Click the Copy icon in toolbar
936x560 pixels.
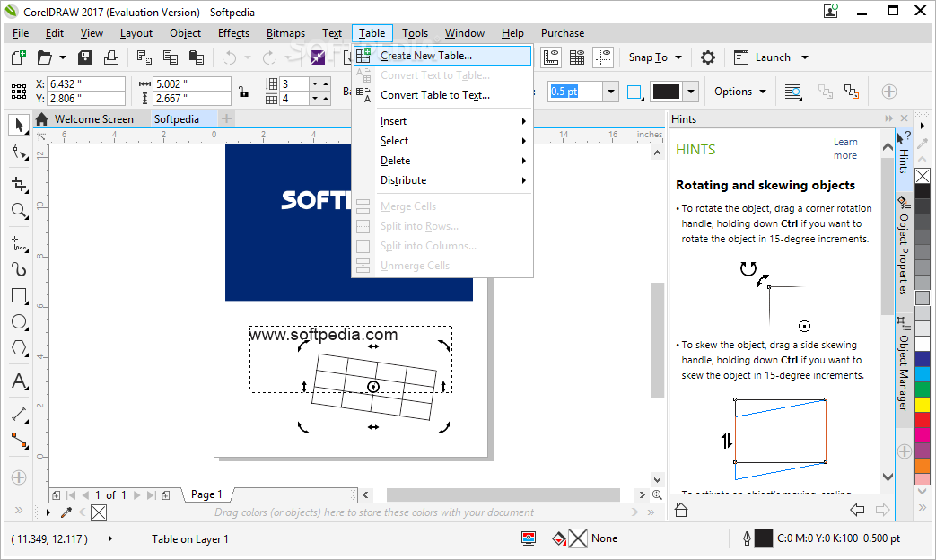[171, 57]
